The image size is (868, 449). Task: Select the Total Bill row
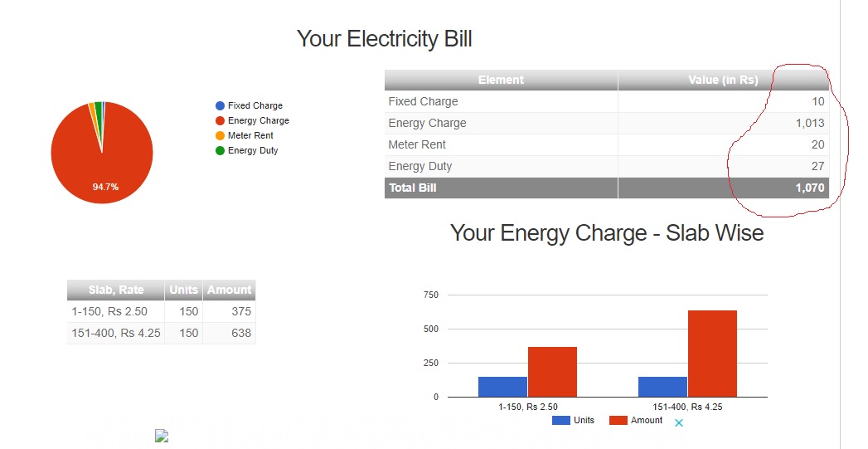pyautogui.click(x=607, y=188)
